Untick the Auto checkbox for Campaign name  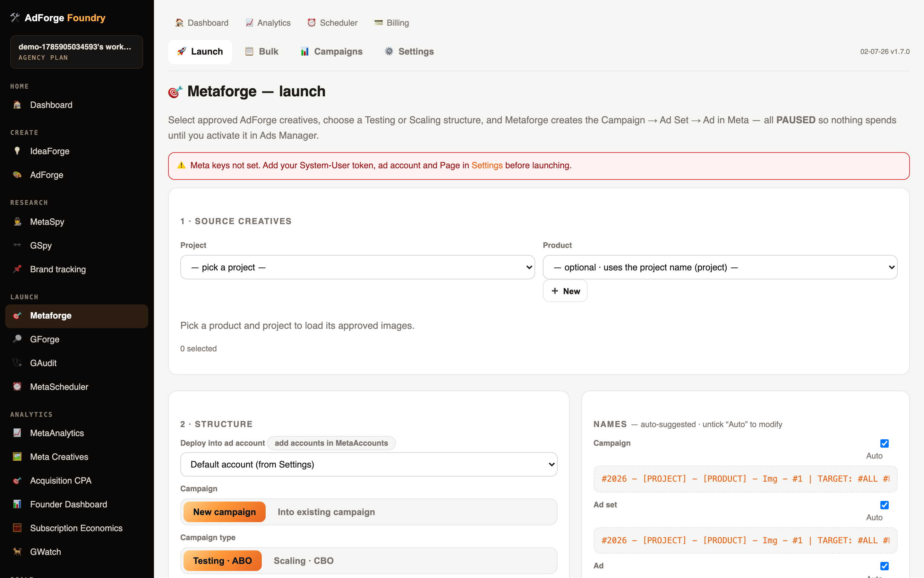tap(884, 443)
